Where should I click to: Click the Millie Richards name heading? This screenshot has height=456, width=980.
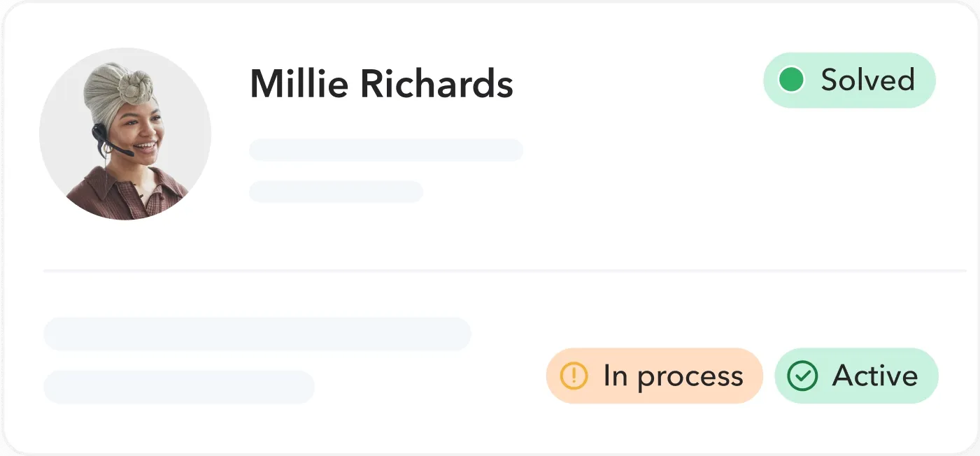pos(381,84)
